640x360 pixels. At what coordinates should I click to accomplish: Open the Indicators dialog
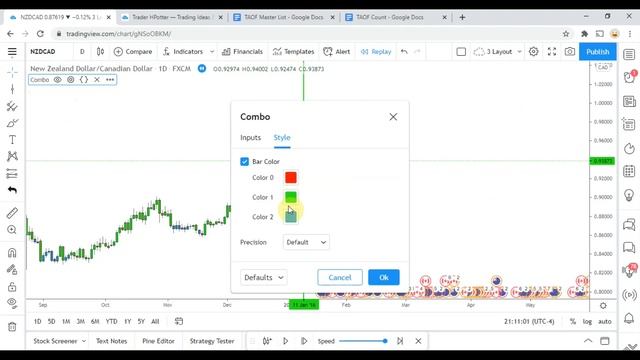click(x=183, y=52)
